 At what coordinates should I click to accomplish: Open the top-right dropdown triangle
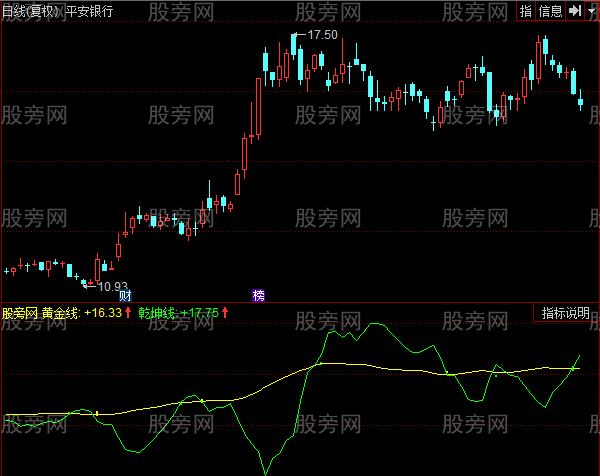pyautogui.click(x=592, y=11)
